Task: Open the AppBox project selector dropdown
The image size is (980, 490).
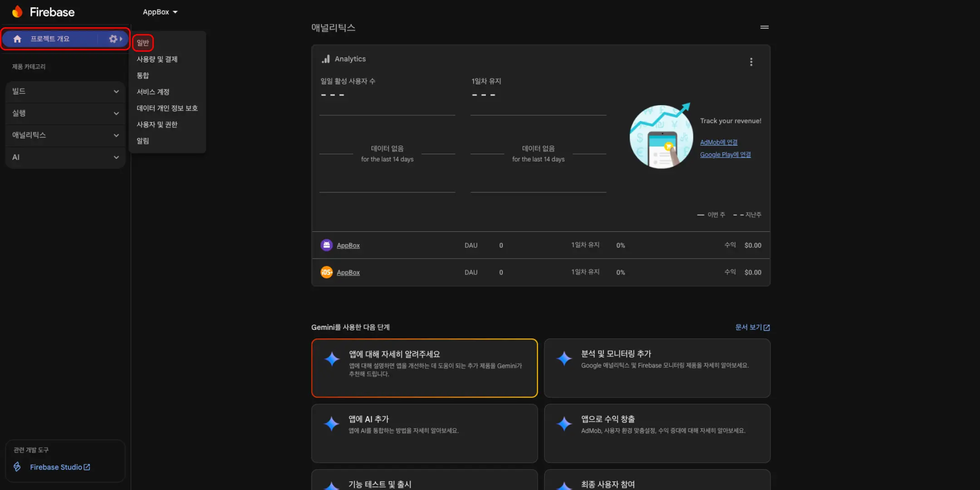Action: point(160,12)
